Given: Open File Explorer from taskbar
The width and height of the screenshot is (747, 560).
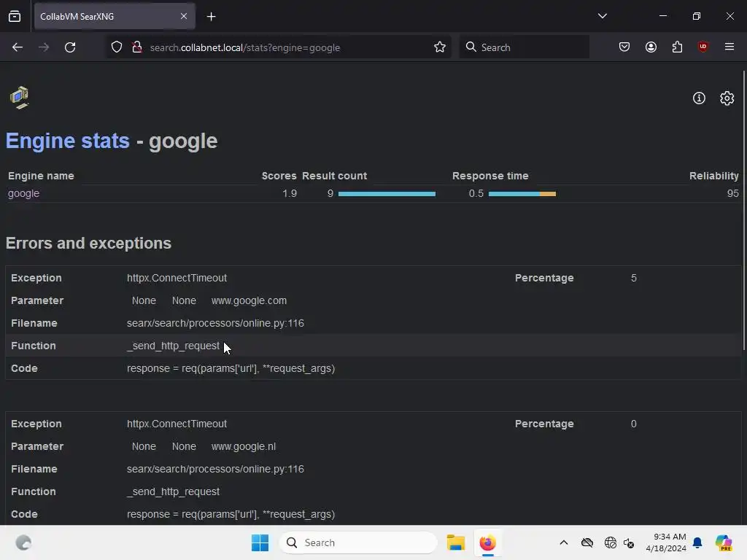Looking at the screenshot, I should pyautogui.click(x=455, y=542).
